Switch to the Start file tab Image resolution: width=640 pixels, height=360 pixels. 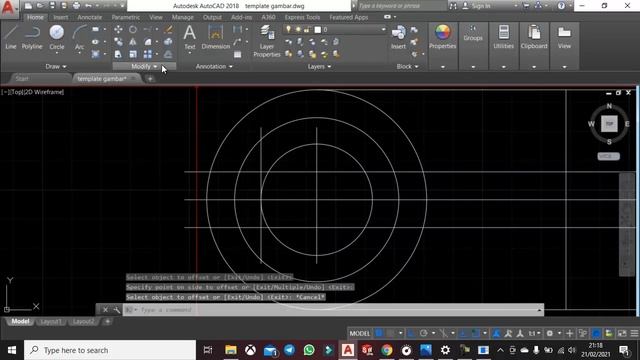(x=22, y=78)
